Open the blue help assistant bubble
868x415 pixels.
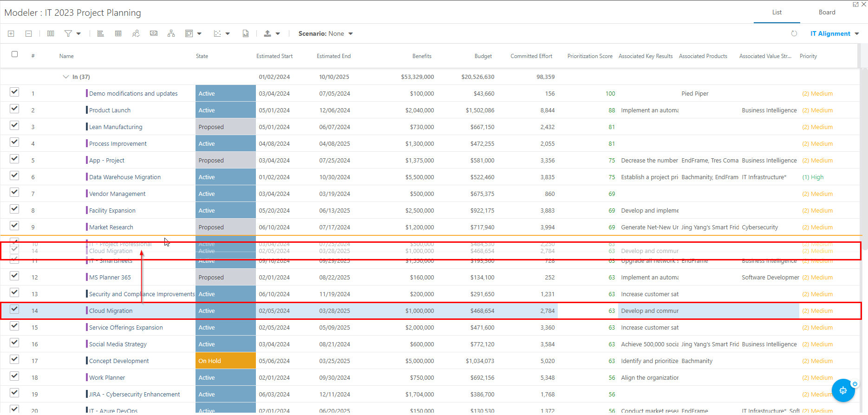[x=843, y=390]
